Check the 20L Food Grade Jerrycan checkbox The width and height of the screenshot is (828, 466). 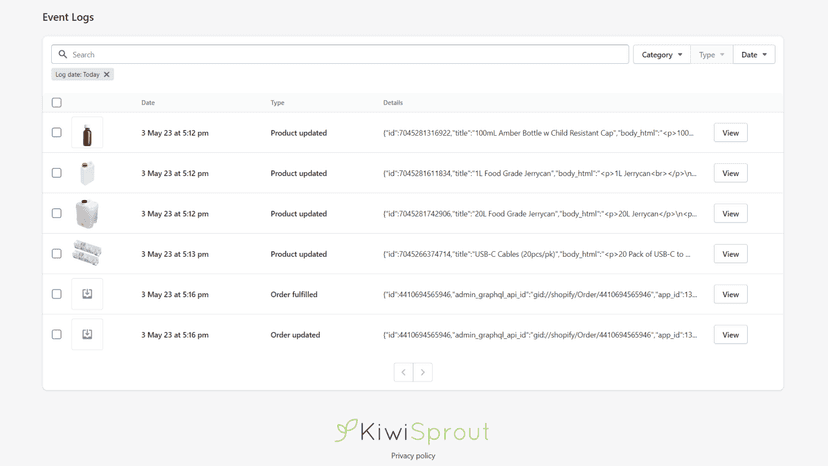(x=57, y=213)
